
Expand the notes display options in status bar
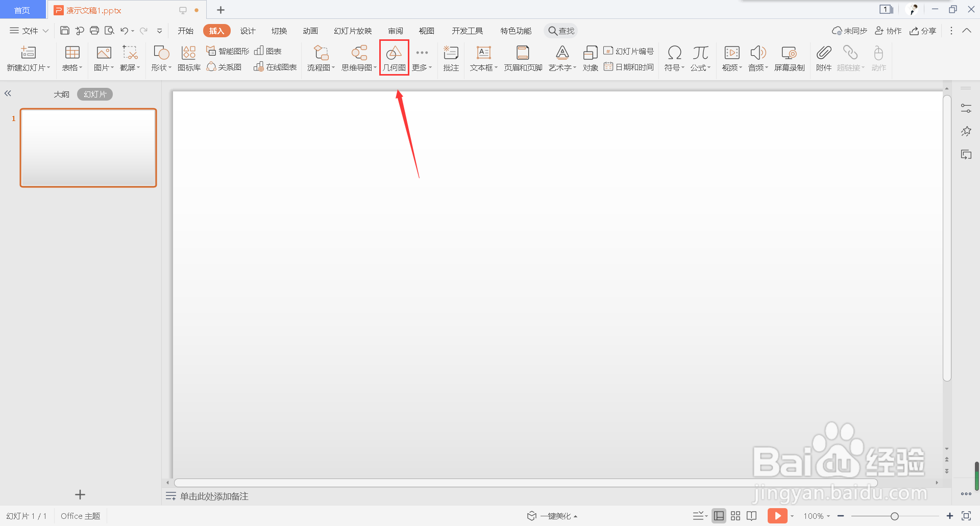pyautogui.click(x=700, y=516)
